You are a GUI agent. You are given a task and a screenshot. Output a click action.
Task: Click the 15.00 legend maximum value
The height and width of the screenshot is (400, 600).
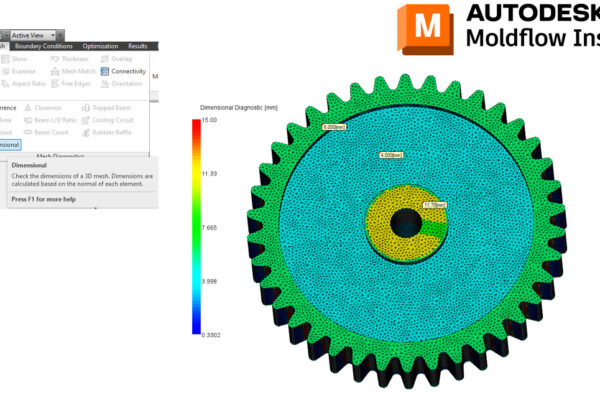(209, 120)
